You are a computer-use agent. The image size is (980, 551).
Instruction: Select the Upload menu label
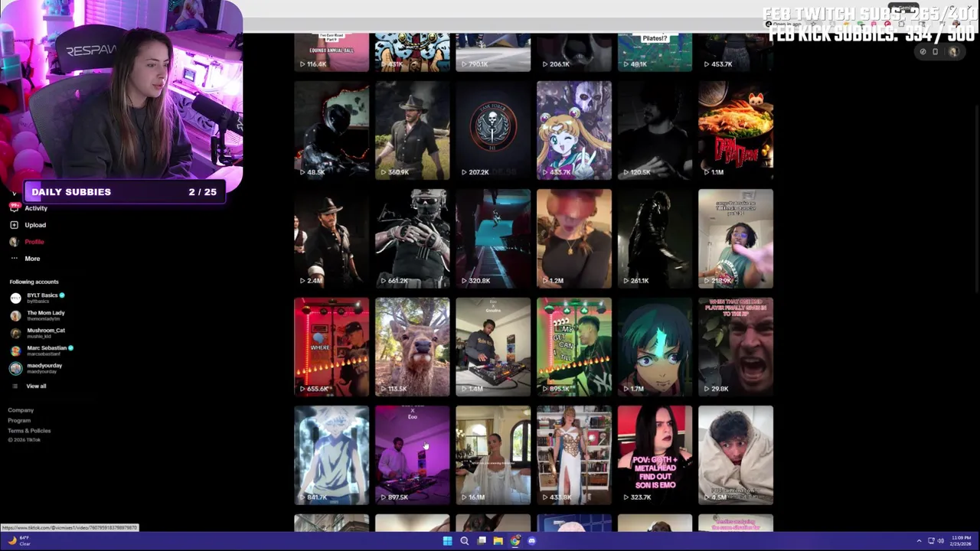point(35,225)
